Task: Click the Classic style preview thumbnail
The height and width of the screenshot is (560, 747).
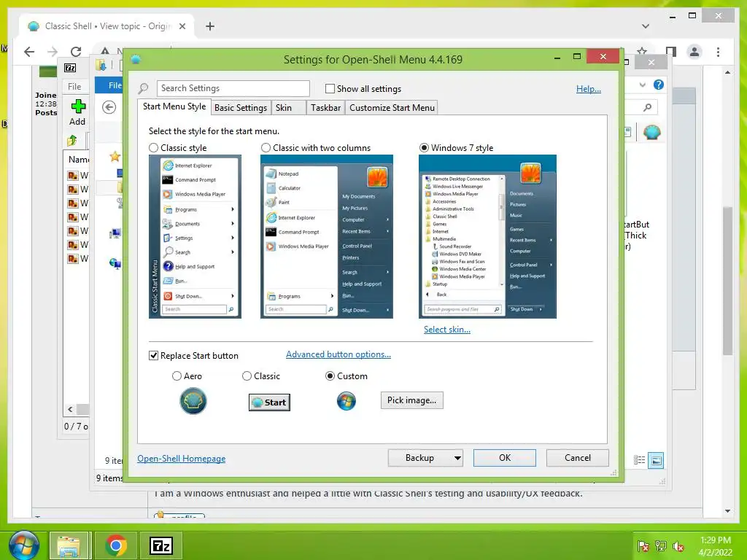Action: [x=195, y=237]
